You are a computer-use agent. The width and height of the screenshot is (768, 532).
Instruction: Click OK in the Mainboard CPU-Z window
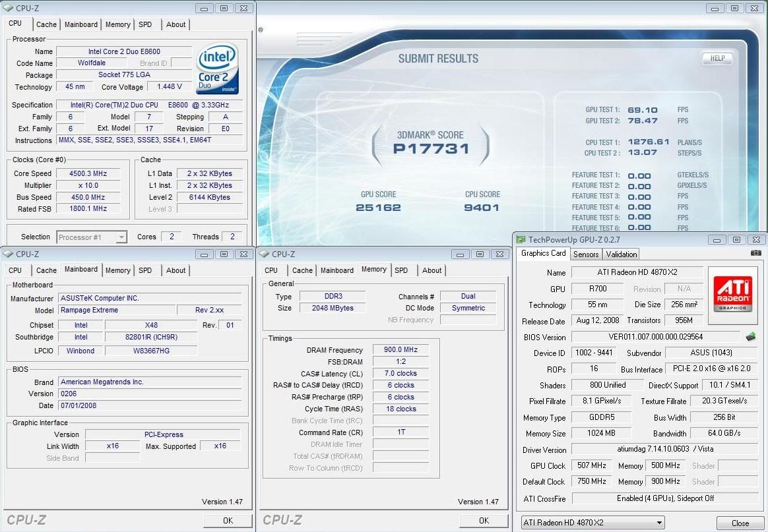click(x=228, y=520)
